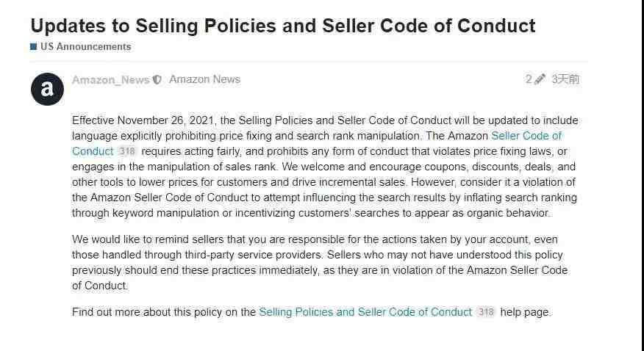Open the "Seller Code of" link in paragraph one

point(526,136)
